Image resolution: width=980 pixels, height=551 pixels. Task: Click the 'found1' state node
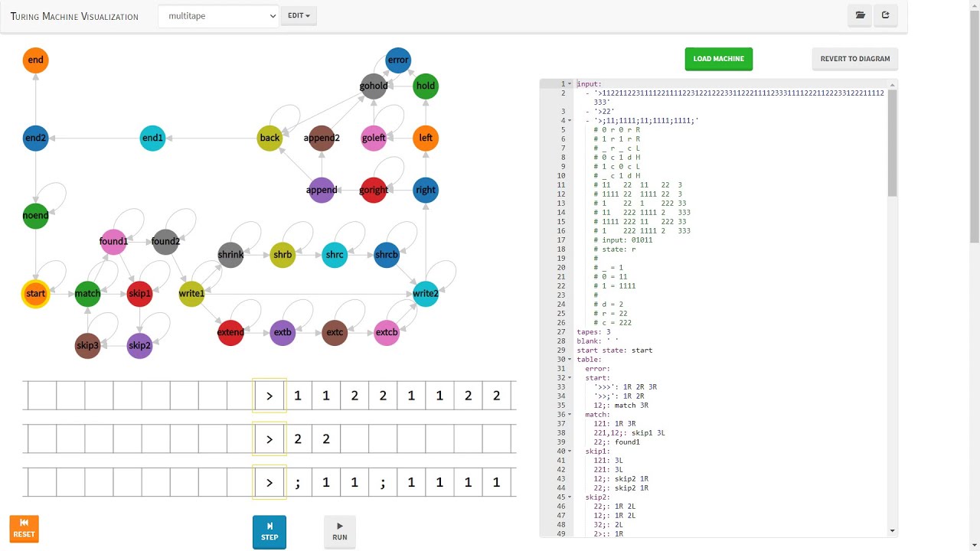(113, 242)
